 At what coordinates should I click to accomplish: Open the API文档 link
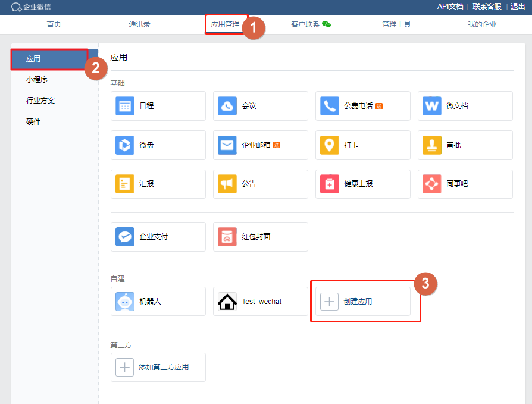[x=450, y=7]
